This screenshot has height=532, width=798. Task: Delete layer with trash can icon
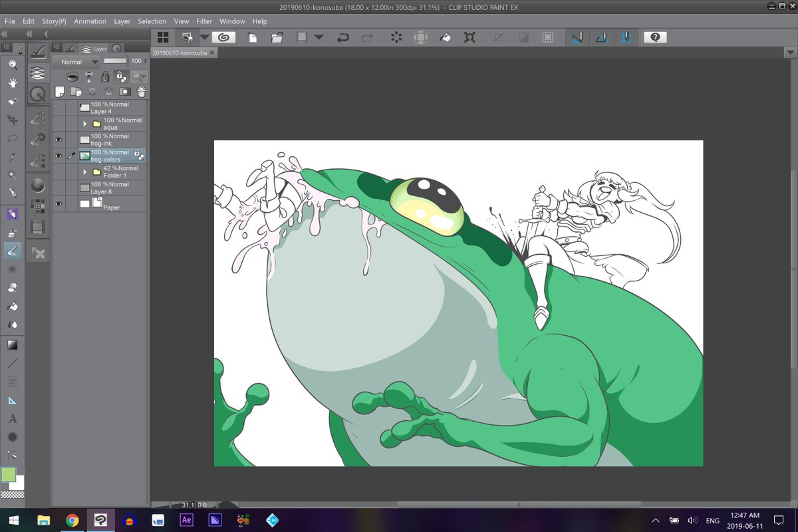click(x=142, y=92)
